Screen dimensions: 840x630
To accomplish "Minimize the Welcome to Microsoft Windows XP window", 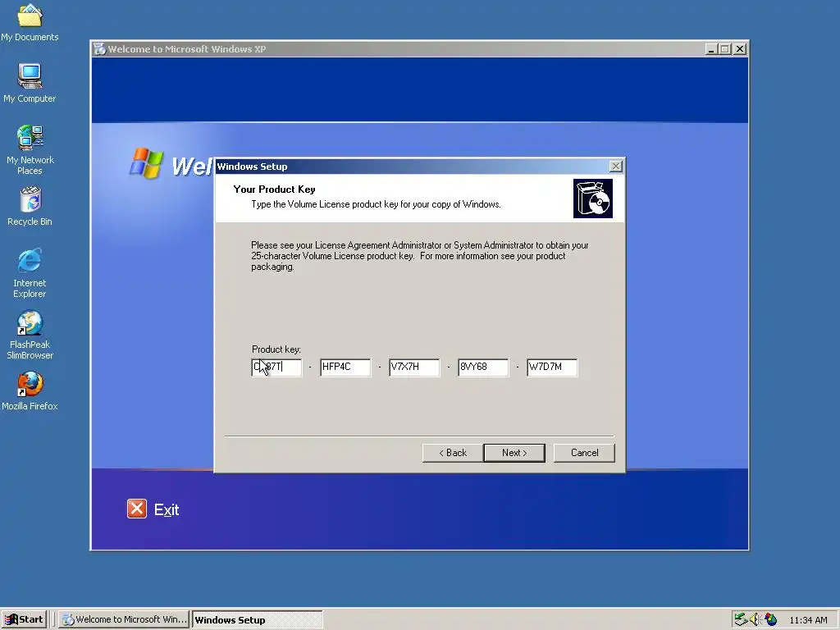I will [x=711, y=49].
